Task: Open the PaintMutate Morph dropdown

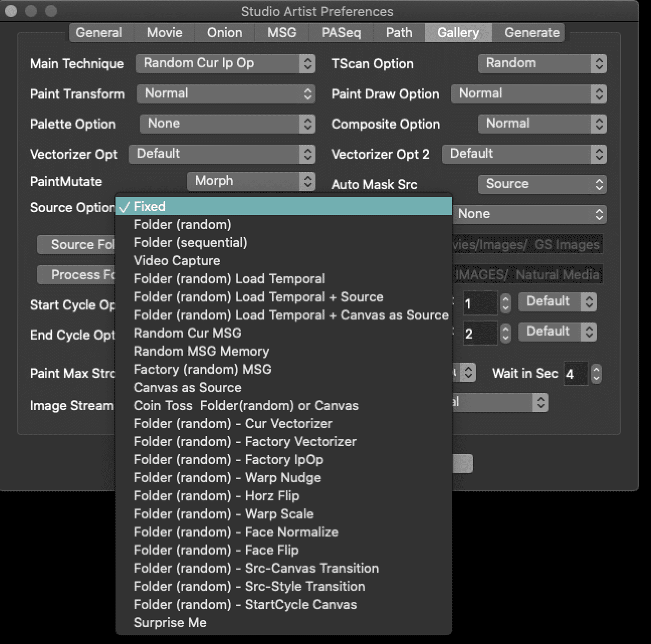Action: pyautogui.click(x=251, y=181)
